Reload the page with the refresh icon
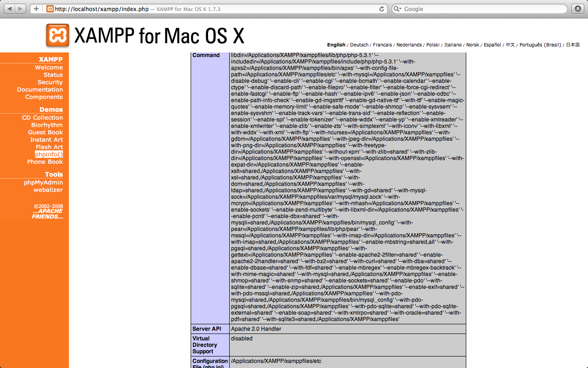 click(381, 9)
